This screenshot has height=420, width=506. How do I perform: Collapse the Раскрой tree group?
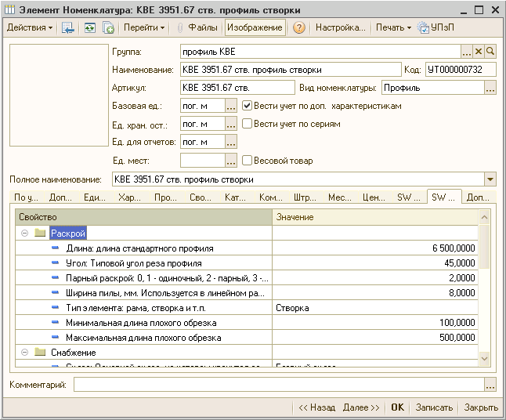(24, 233)
